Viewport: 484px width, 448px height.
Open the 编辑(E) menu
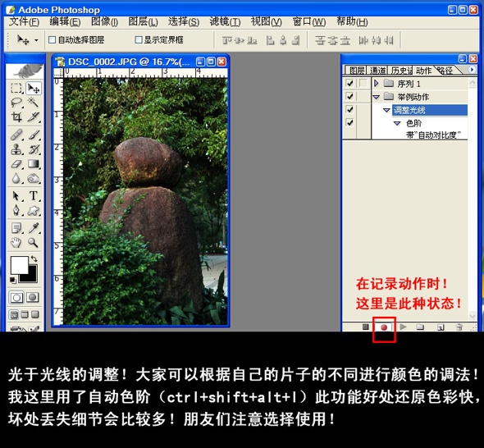(x=65, y=22)
